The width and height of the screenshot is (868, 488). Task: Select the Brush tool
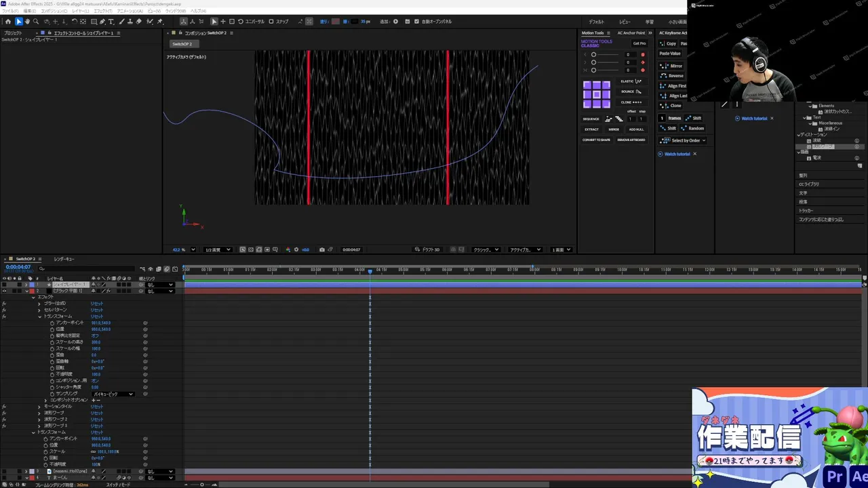click(x=121, y=22)
